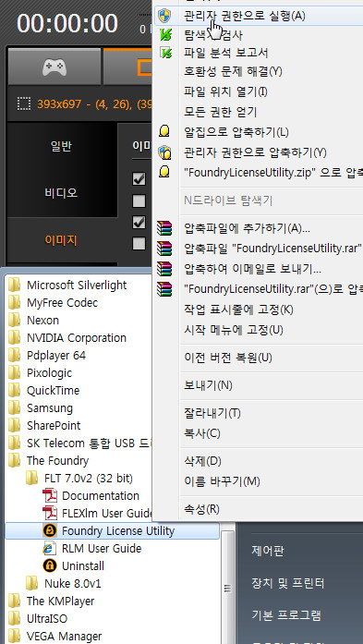
Task: Open the RLM User Guide shortcut
Action: [x=102, y=549]
